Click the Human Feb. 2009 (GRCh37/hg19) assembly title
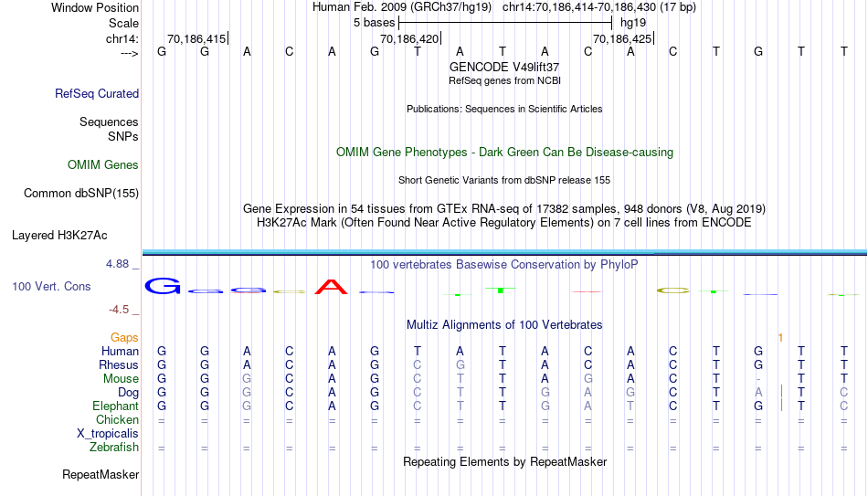 [402, 7]
